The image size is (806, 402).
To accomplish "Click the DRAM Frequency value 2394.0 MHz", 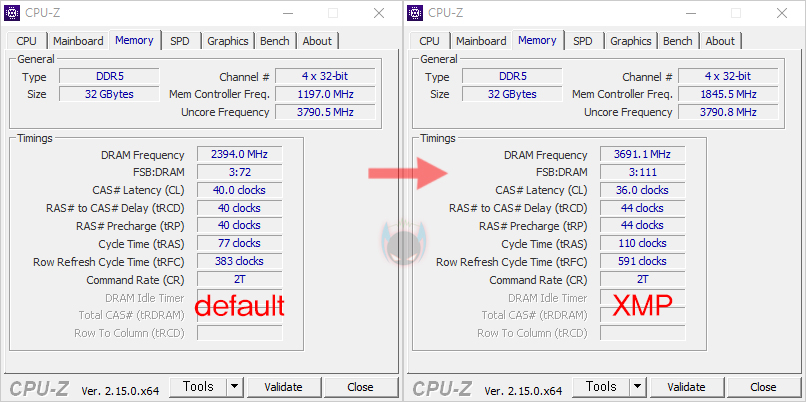I will [240, 154].
